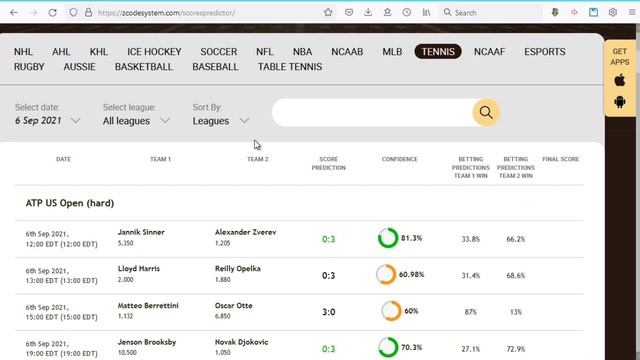
Task: Bookmark this page with the star icon
Action: click(328, 12)
